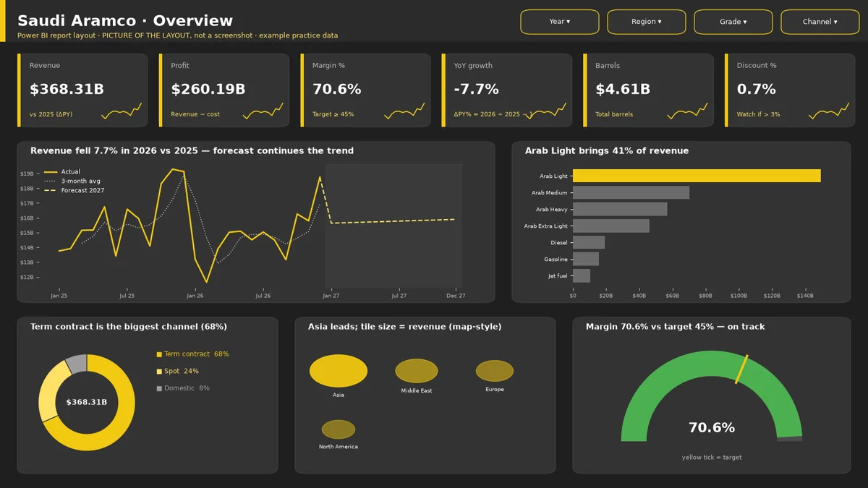The height and width of the screenshot is (488, 868).
Task: Click the sparkline in the Discount % card
Action: pyautogui.click(x=829, y=111)
